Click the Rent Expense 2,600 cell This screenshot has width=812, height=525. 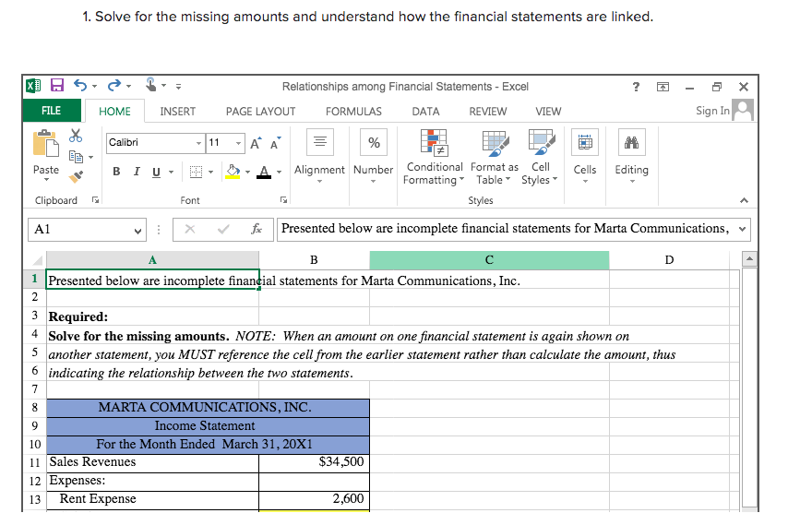point(315,499)
